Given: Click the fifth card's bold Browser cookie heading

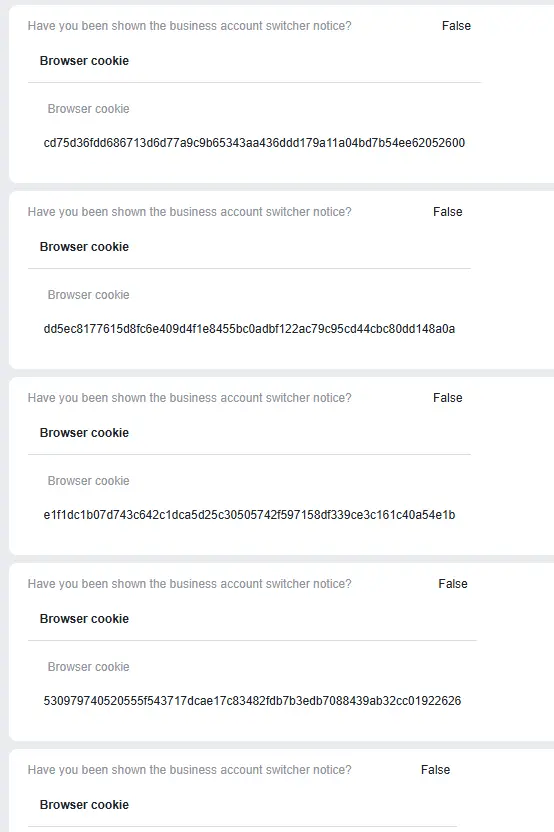Looking at the screenshot, I should point(84,805).
